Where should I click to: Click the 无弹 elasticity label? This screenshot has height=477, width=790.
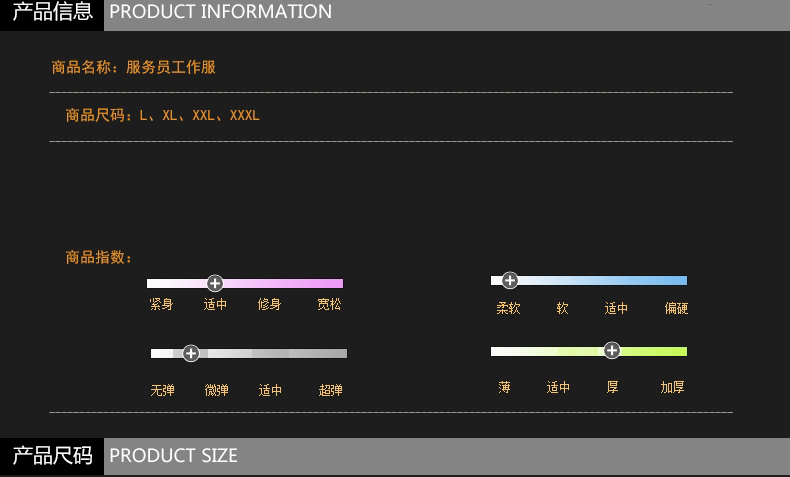click(x=162, y=390)
